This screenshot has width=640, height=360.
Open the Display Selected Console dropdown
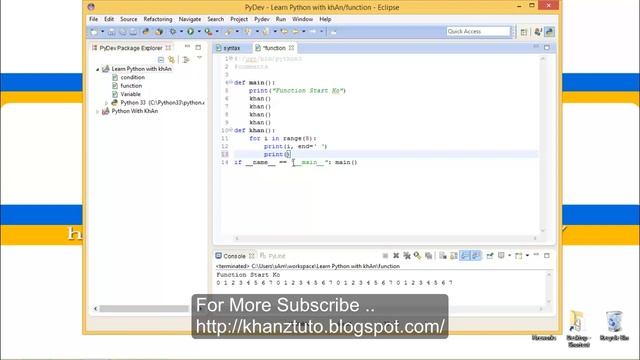click(x=509, y=256)
